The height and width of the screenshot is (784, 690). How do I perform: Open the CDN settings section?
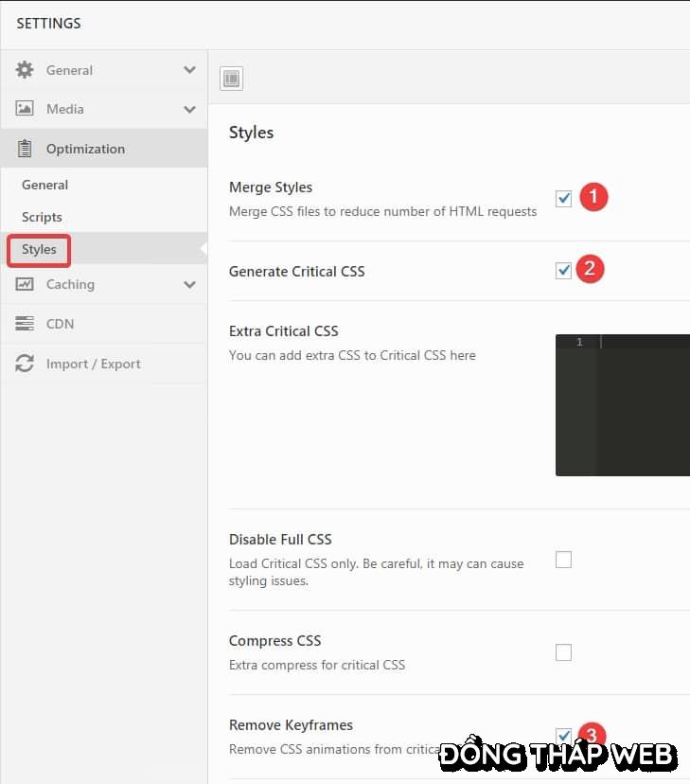(x=60, y=324)
